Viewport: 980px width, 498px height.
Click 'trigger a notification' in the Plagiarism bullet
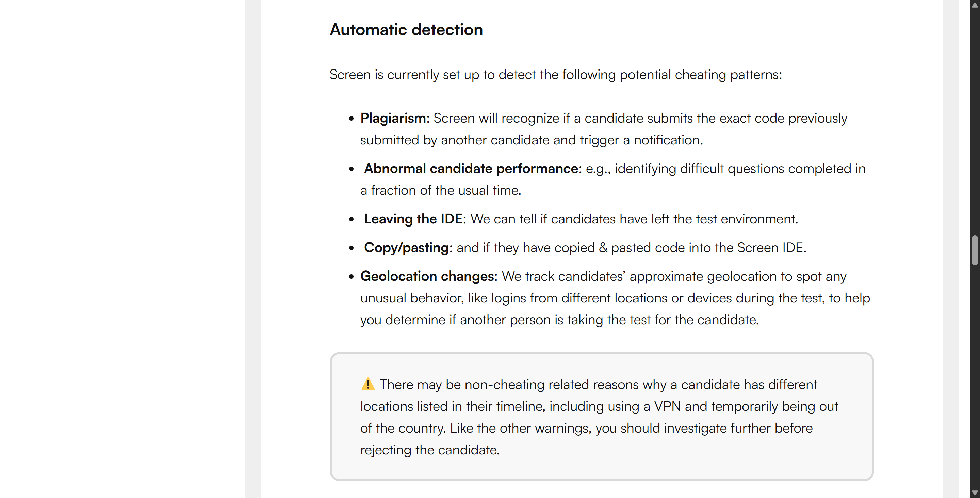click(x=641, y=140)
